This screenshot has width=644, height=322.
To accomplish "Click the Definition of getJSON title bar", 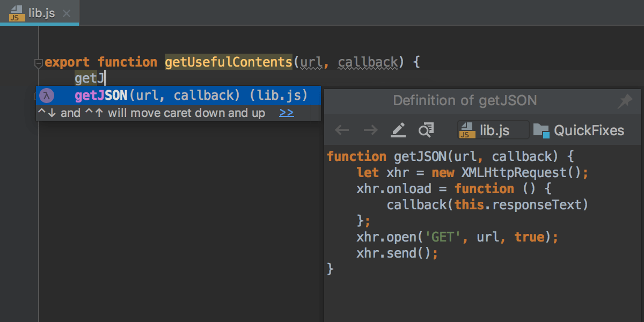I will (x=465, y=100).
